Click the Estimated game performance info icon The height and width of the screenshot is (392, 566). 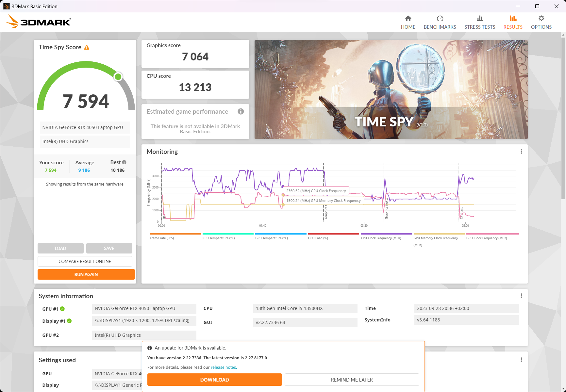tap(241, 111)
